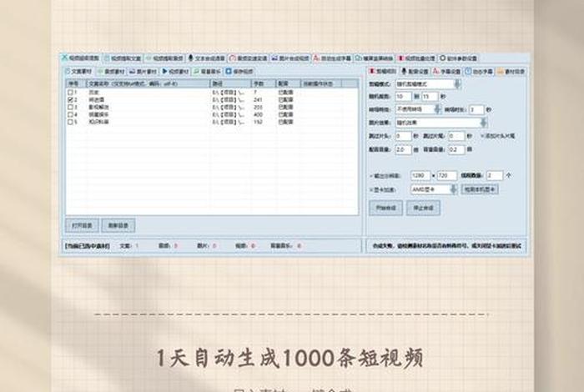584x392 pixels.
Task: Click the path column header
Action: coord(230,83)
